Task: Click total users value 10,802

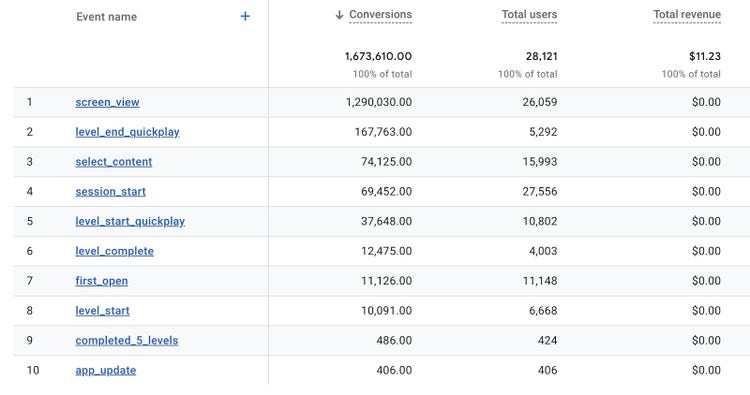Action: [x=540, y=221]
